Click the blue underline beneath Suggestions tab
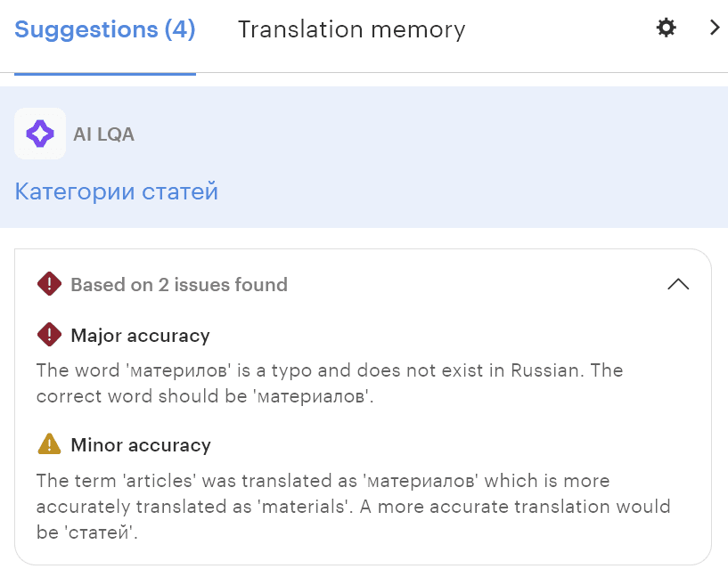The width and height of the screenshot is (728, 577). click(x=105, y=74)
